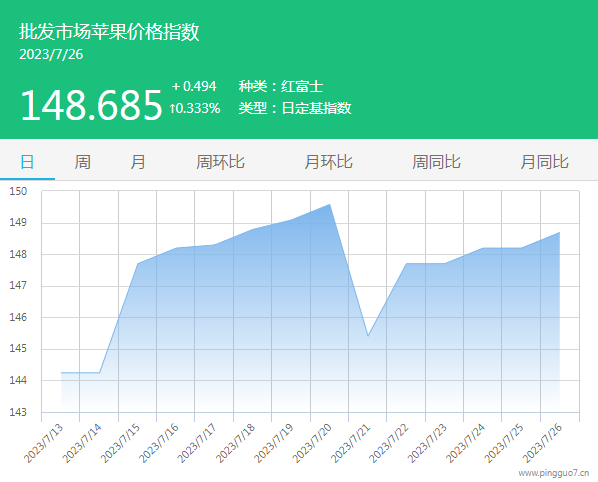598x482 pixels.
Task: Switch to the 周 weekly tab
Action: click(82, 162)
